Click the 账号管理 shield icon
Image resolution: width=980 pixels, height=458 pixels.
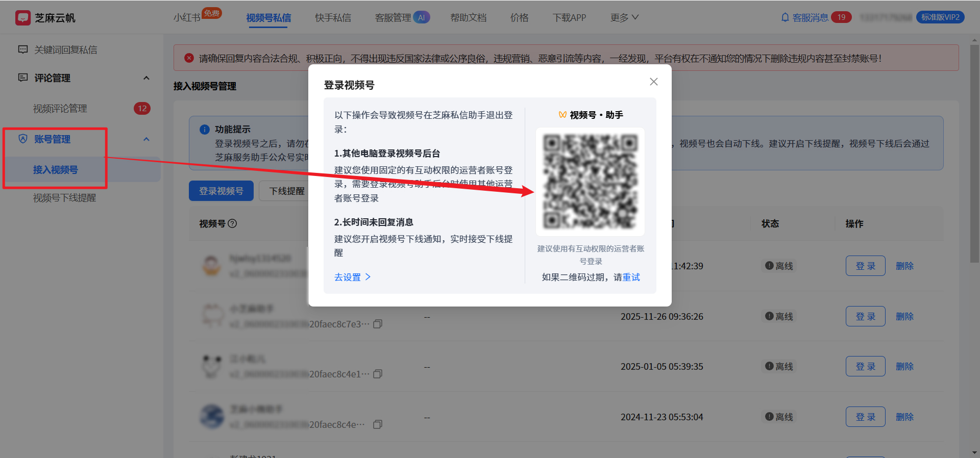click(x=23, y=139)
